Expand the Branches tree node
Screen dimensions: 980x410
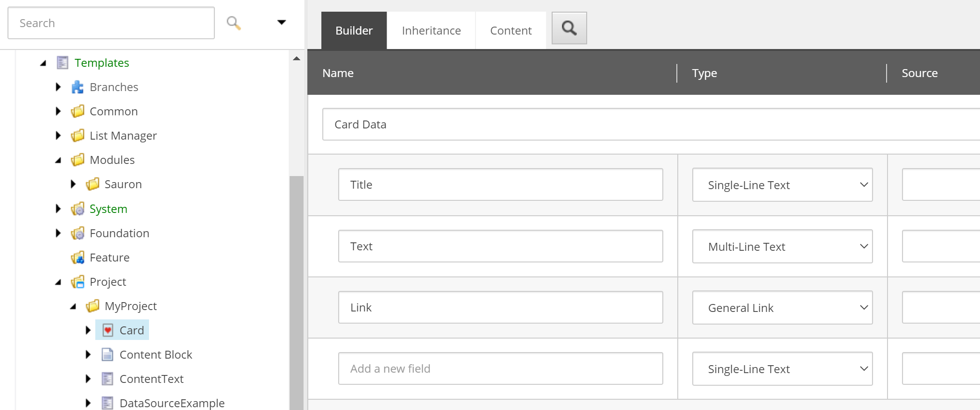coord(58,87)
